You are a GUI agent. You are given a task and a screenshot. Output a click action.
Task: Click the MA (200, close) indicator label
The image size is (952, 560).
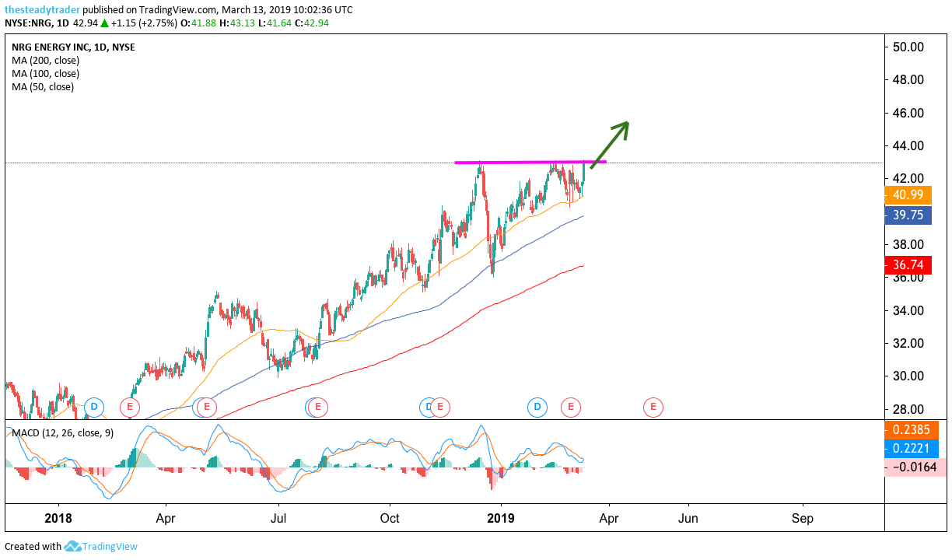[45, 61]
